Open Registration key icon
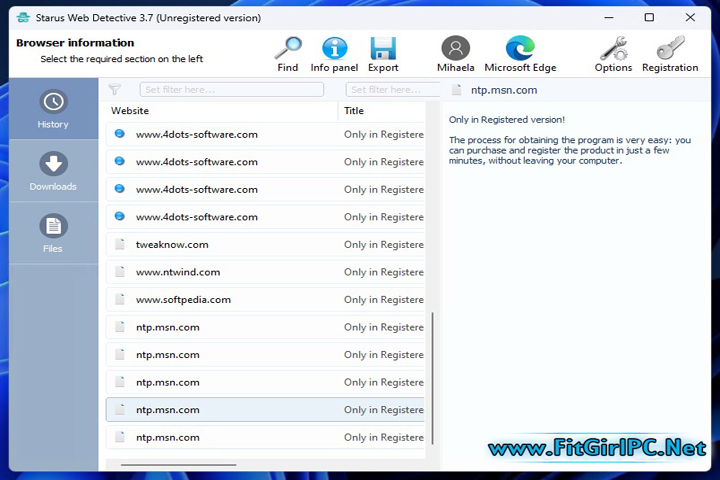 tap(670, 54)
